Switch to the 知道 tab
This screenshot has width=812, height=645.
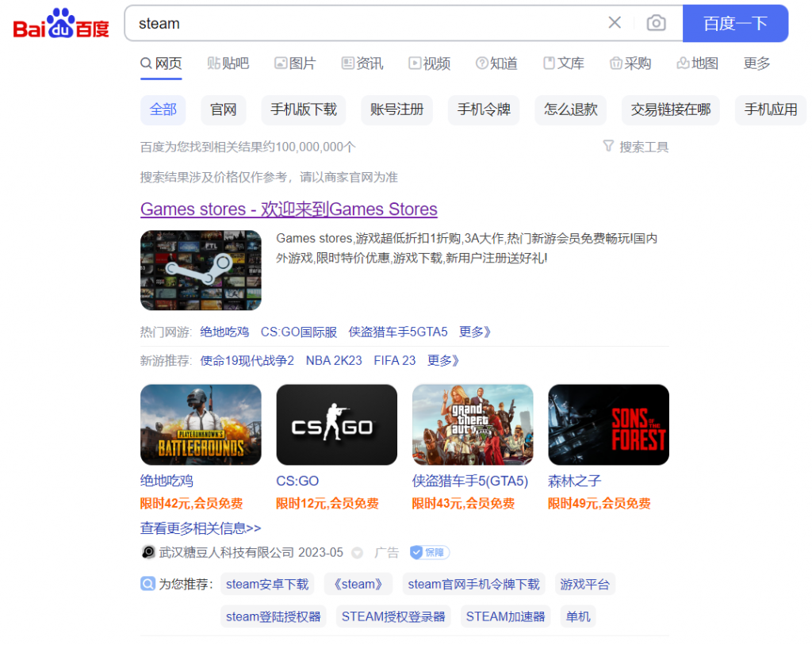(x=496, y=63)
